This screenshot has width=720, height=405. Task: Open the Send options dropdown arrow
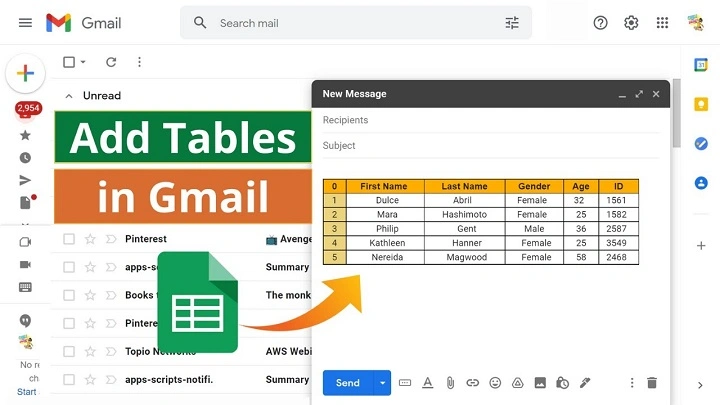coord(382,383)
